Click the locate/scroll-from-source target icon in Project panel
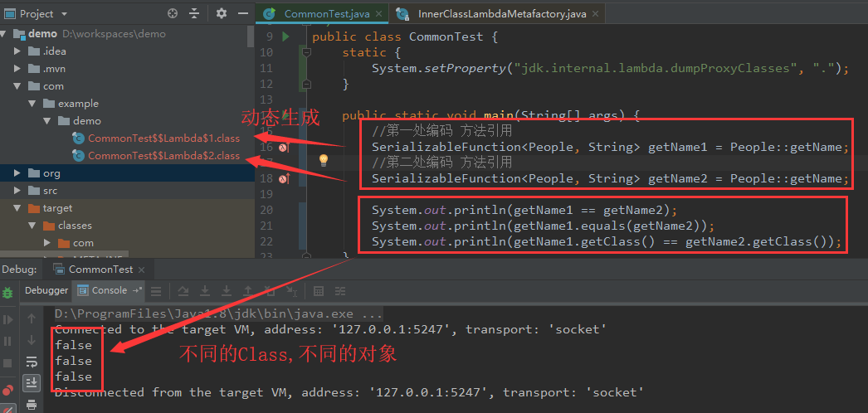The image size is (868, 413). click(x=173, y=14)
